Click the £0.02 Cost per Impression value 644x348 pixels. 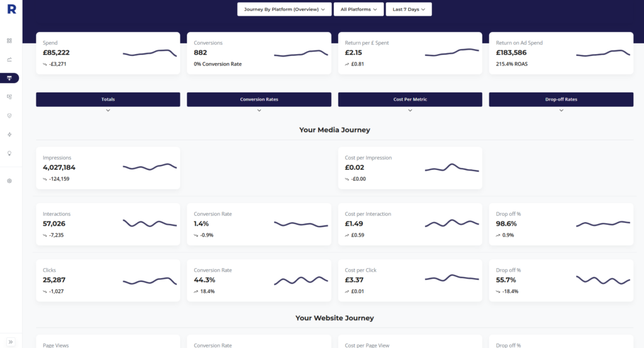tap(355, 167)
